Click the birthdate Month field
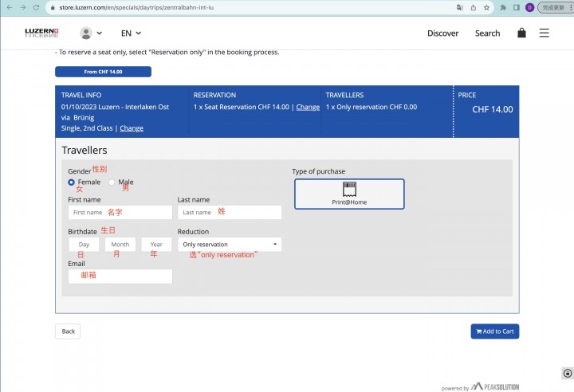574x392 pixels. [120, 244]
